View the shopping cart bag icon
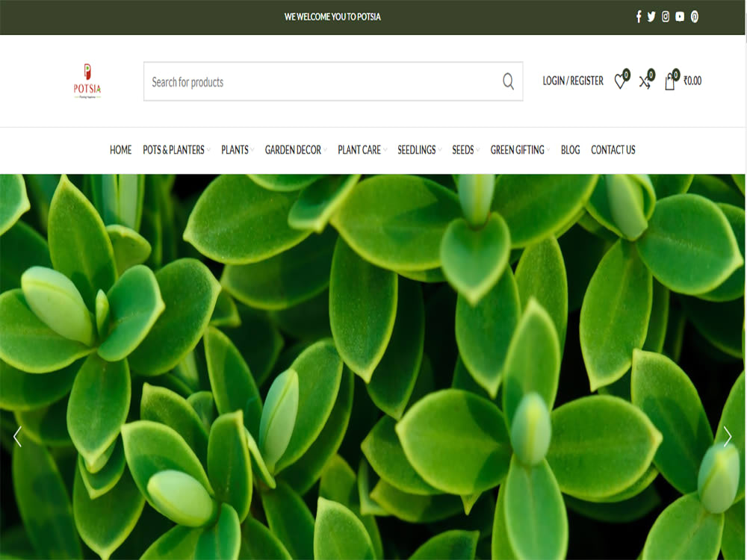The image size is (747, 560). click(x=670, y=82)
